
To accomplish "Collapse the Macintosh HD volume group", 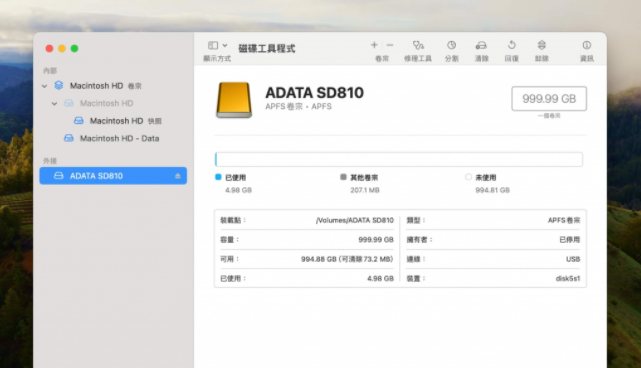I will tap(45, 86).
